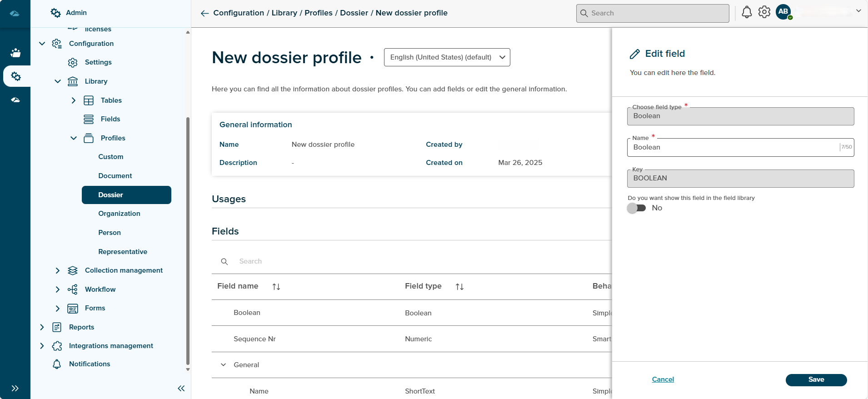
Task: Click the Admin gears icon
Action: [55, 13]
